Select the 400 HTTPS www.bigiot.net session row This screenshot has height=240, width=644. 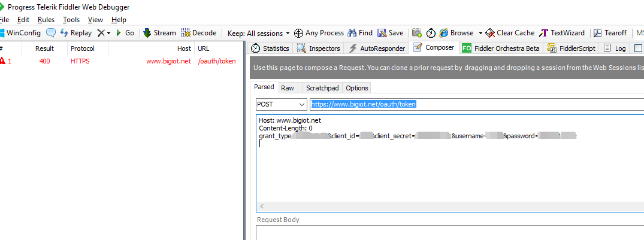click(x=120, y=61)
